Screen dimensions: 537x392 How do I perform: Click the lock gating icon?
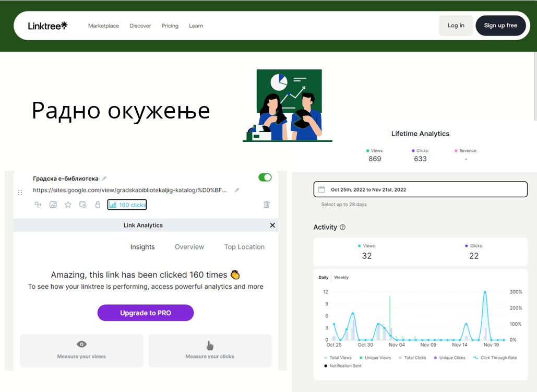98,205
